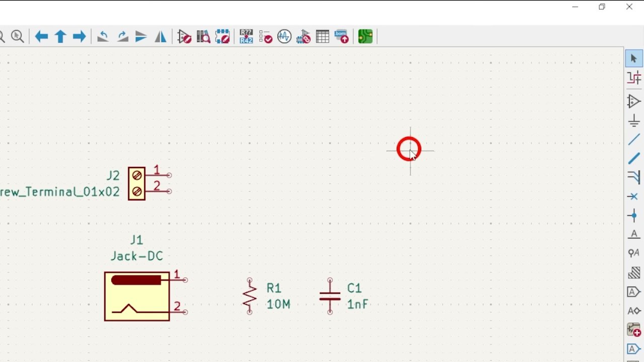
Task: Annotate schematic symbols (R?? to R42)
Action: pyautogui.click(x=246, y=36)
